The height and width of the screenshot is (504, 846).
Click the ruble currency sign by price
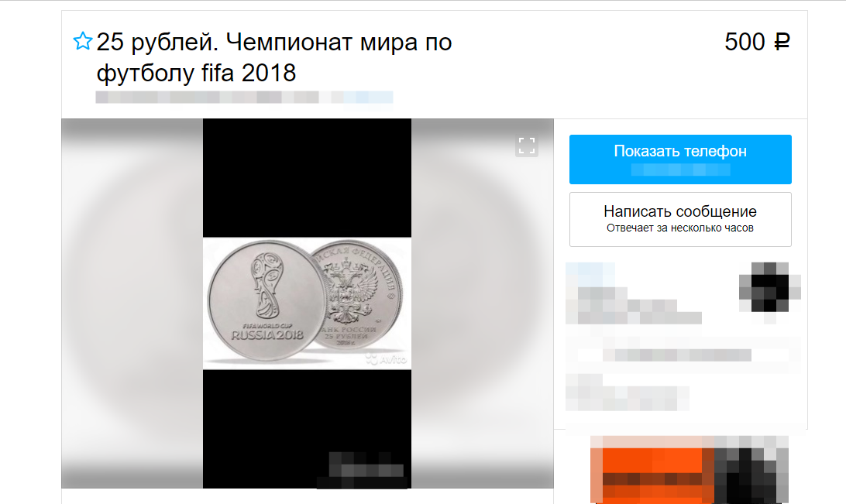782,42
